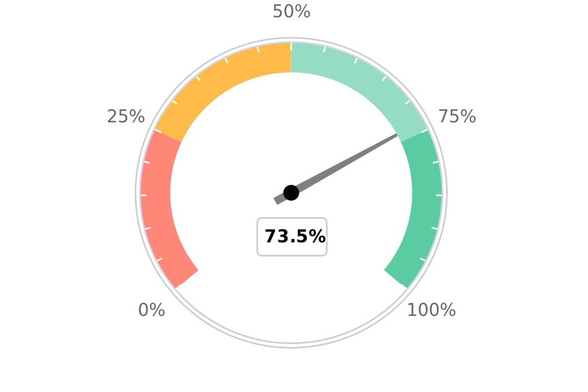Click the black center hub of the needle

point(291,193)
